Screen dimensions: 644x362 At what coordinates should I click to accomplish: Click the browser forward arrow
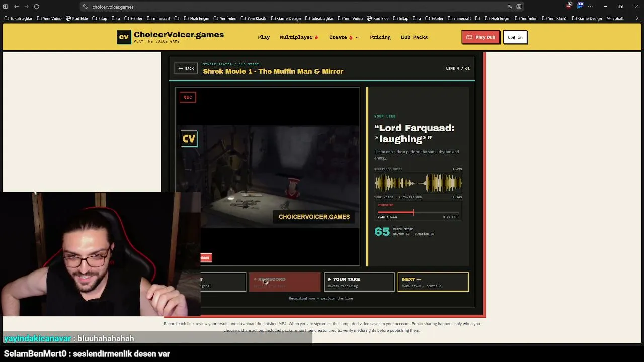pyautogui.click(x=27, y=7)
